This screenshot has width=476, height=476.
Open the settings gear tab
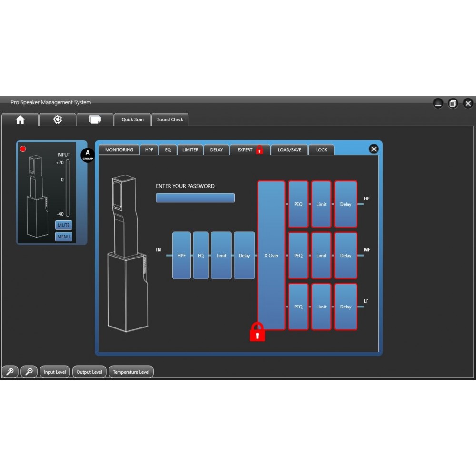58,120
